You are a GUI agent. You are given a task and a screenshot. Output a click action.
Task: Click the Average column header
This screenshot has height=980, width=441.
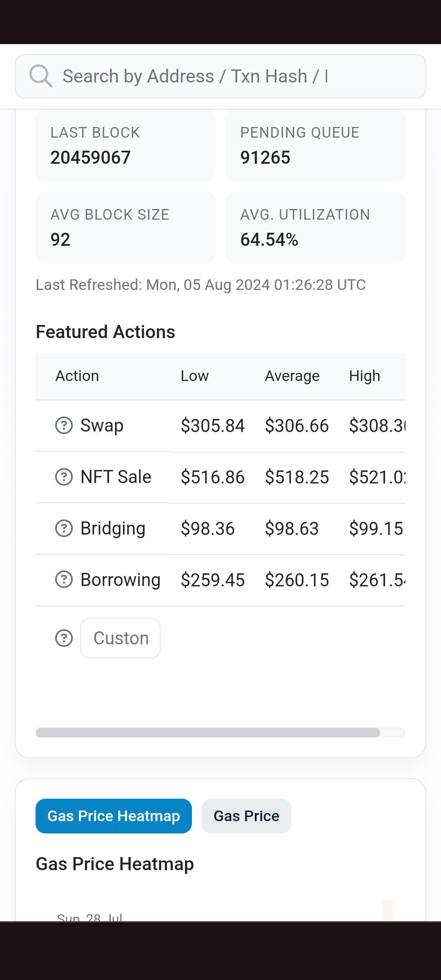click(292, 376)
